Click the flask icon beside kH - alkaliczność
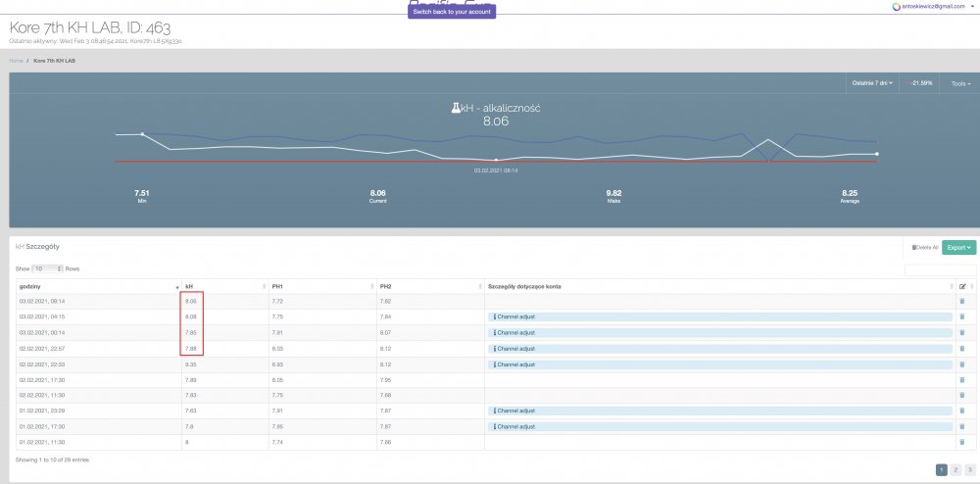 pyautogui.click(x=456, y=108)
